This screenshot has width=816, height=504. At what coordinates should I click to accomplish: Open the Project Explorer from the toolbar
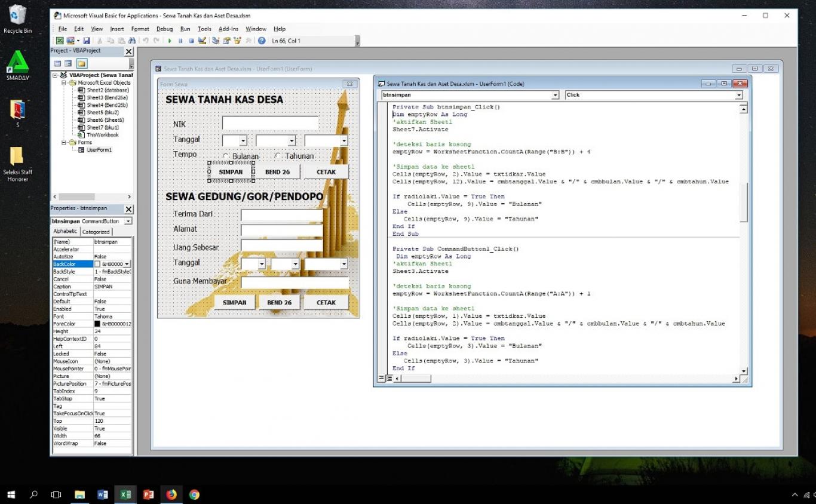coord(216,41)
